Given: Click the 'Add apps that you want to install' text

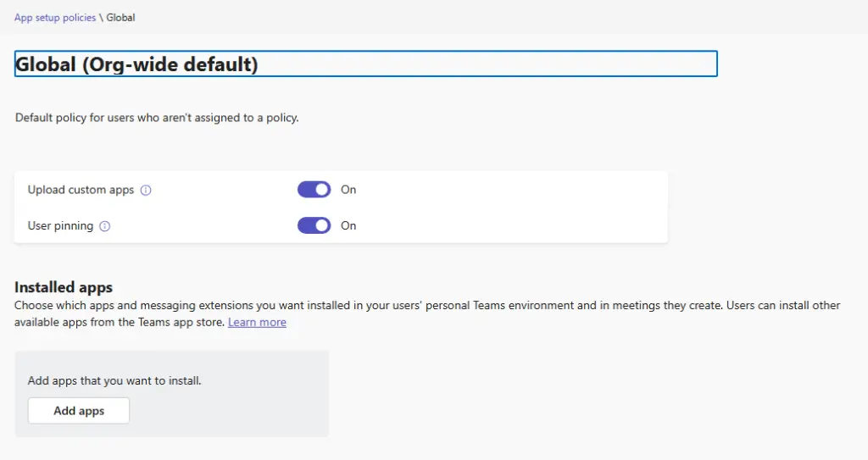Looking at the screenshot, I should tap(114, 381).
